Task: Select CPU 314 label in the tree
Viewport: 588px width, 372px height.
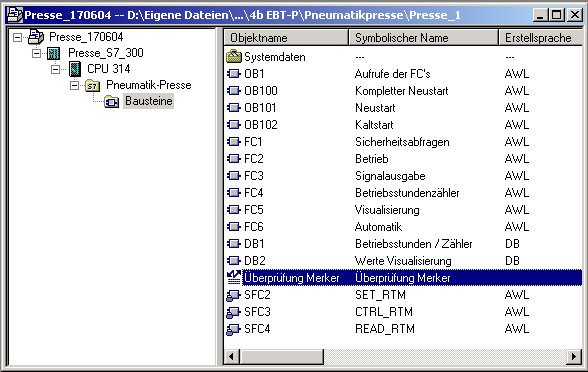Action: coord(109,69)
